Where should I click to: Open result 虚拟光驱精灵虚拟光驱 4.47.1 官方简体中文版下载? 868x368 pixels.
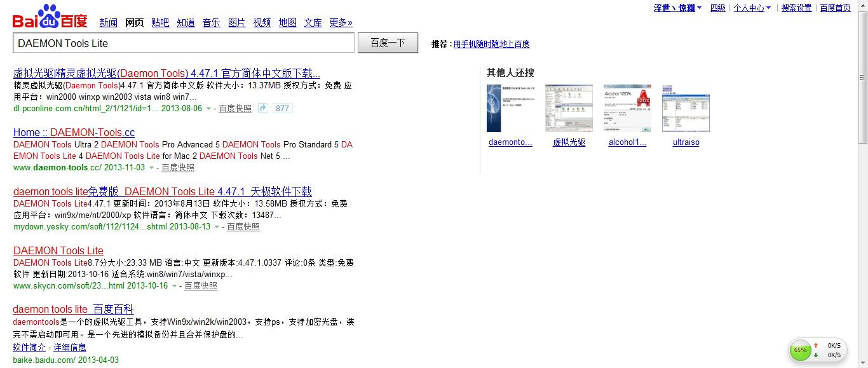(x=166, y=73)
